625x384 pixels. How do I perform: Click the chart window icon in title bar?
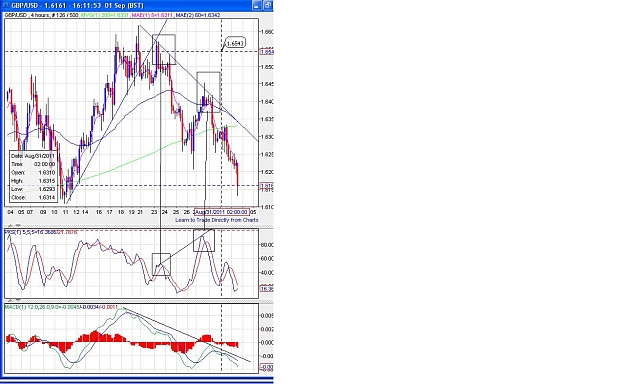coord(6,5)
